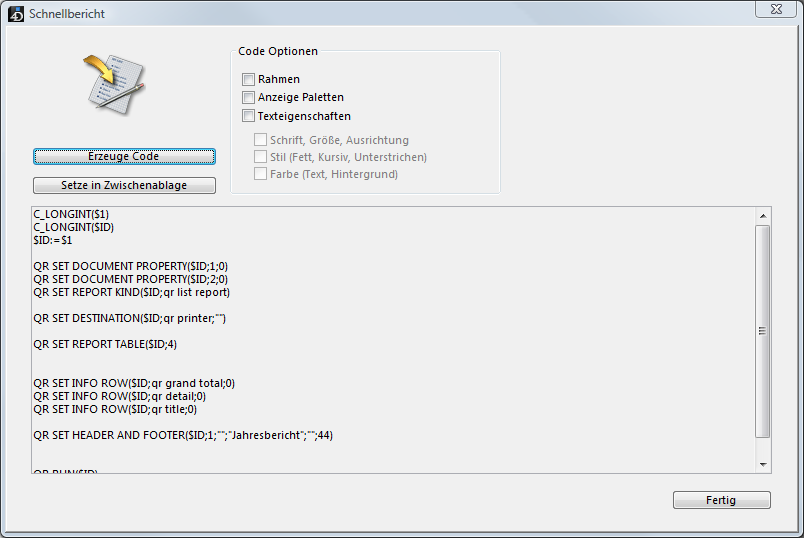Toggle the Anzeige Paletten checkbox
The height and width of the screenshot is (538, 804).
(x=248, y=98)
